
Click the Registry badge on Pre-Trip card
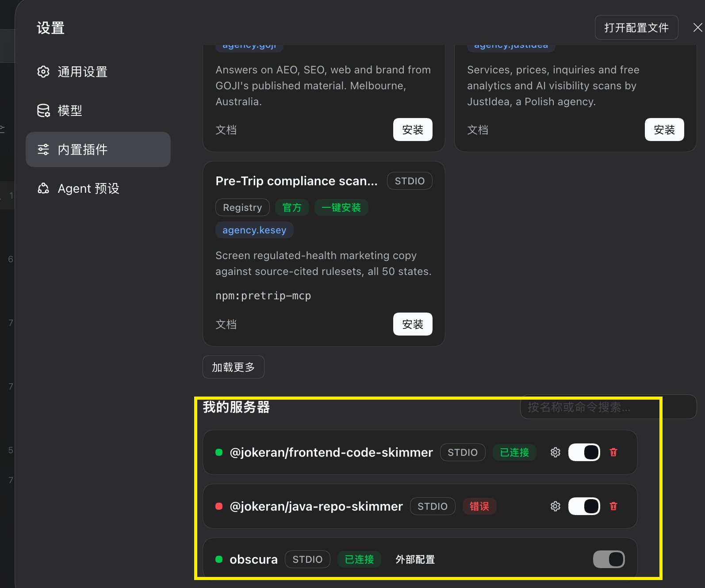point(242,207)
